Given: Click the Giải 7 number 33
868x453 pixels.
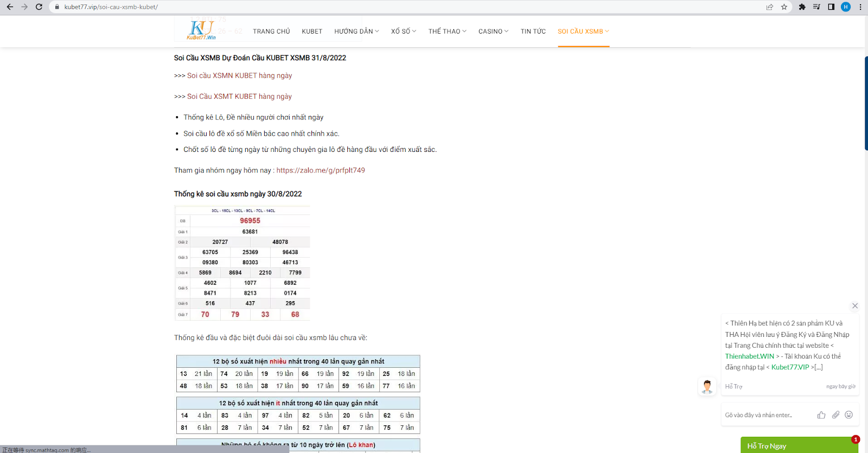Looking at the screenshot, I should 265,314.
